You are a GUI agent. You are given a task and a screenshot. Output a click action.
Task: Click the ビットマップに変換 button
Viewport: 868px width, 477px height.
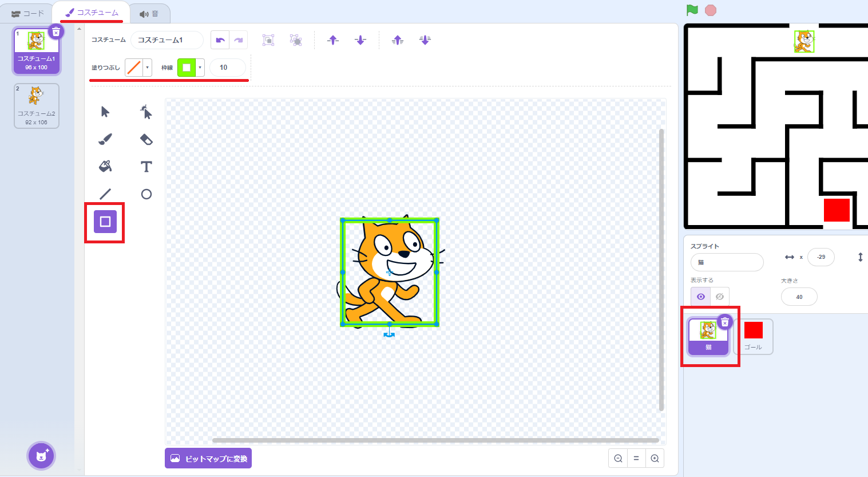point(208,458)
